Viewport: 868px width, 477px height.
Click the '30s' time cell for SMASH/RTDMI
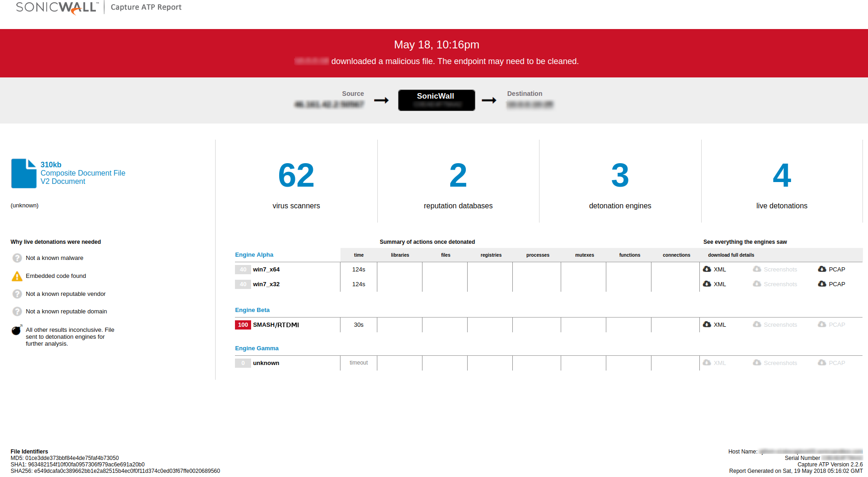pyautogui.click(x=359, y=325)
